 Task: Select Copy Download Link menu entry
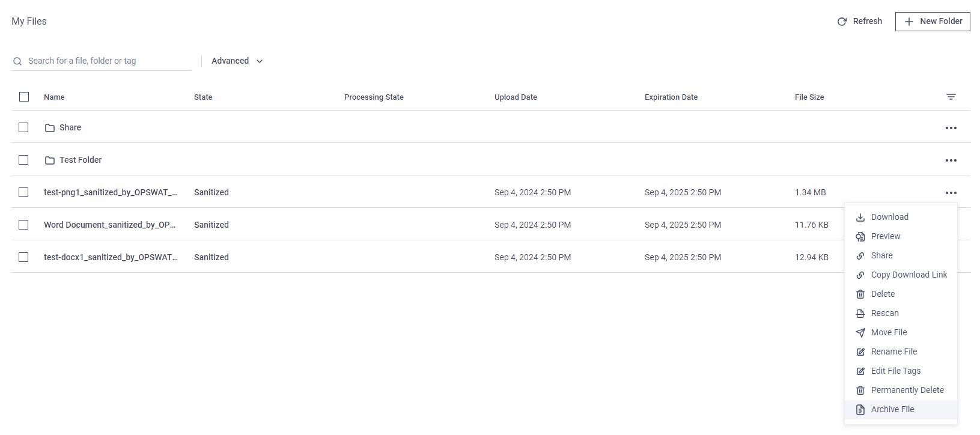[901, 275]
